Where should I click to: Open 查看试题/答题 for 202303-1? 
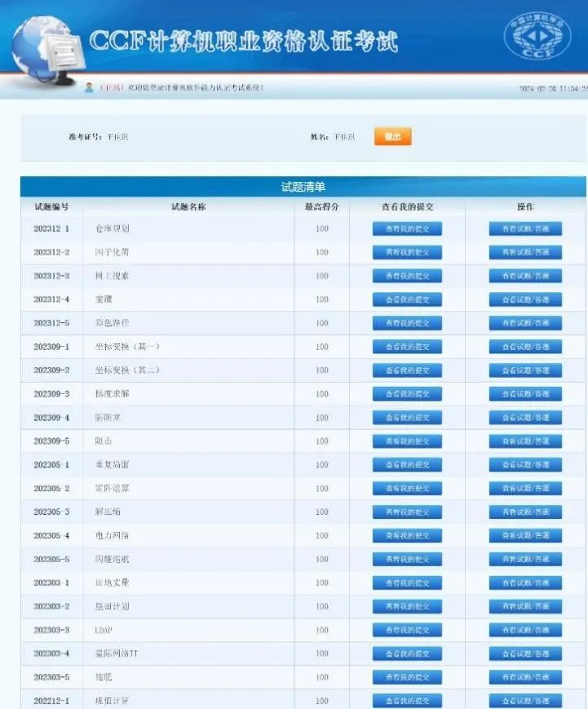525,583
